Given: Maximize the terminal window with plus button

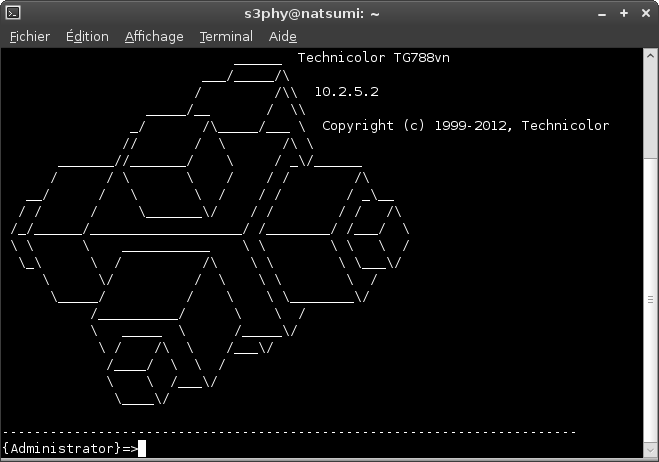Looking at the screenshot, I should click(x=624, y=13).
